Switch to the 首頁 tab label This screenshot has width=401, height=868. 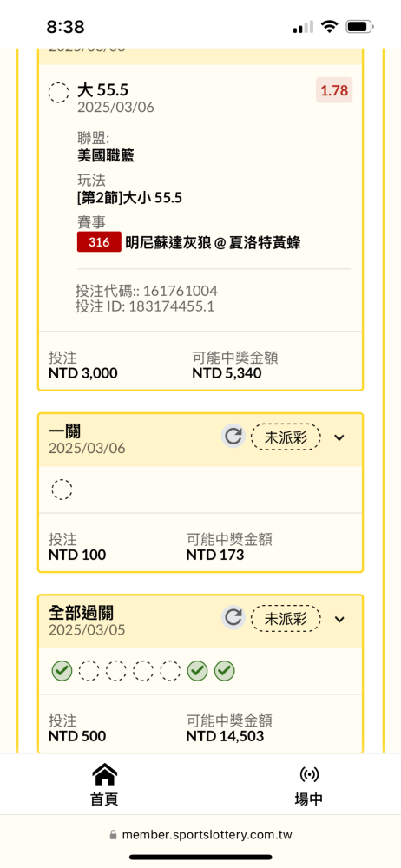point(104,799)
